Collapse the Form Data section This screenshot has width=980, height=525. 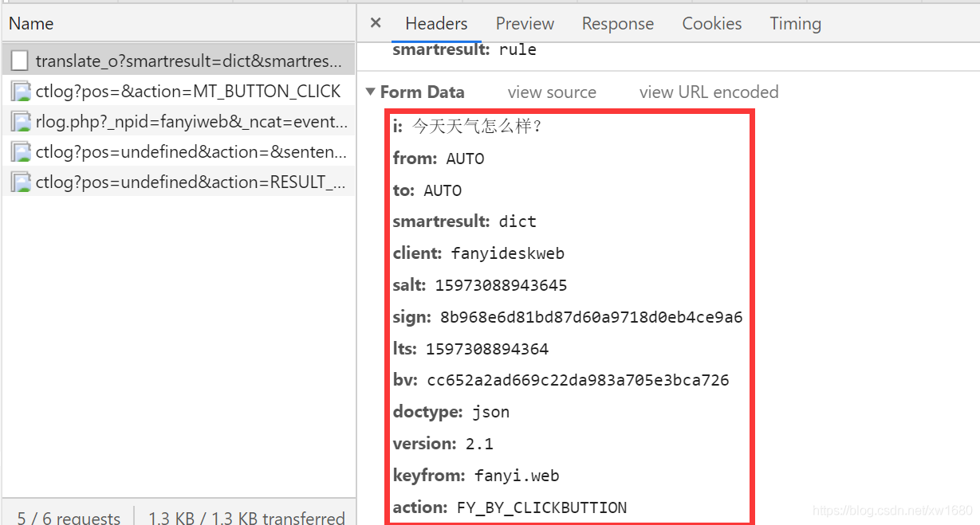click(x=370, y=92)
